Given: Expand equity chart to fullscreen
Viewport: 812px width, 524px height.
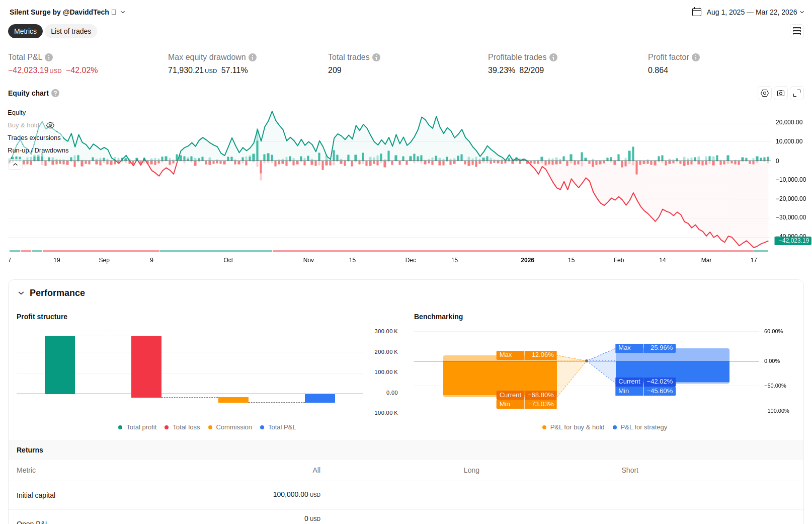Looking at the screenshot, I should 797,93.
